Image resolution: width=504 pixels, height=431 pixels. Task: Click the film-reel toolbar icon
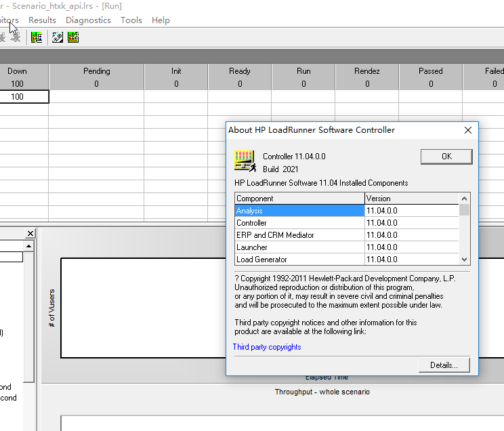click(x=57, y=37)
